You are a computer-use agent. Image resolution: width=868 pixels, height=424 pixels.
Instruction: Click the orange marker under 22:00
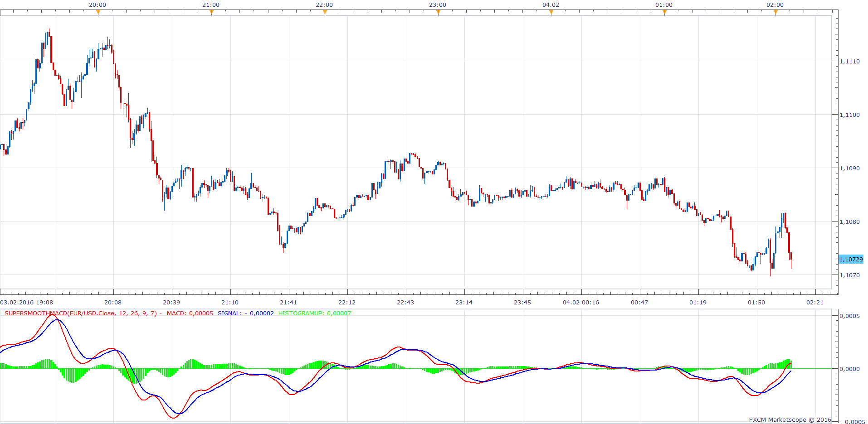point(325,13)
